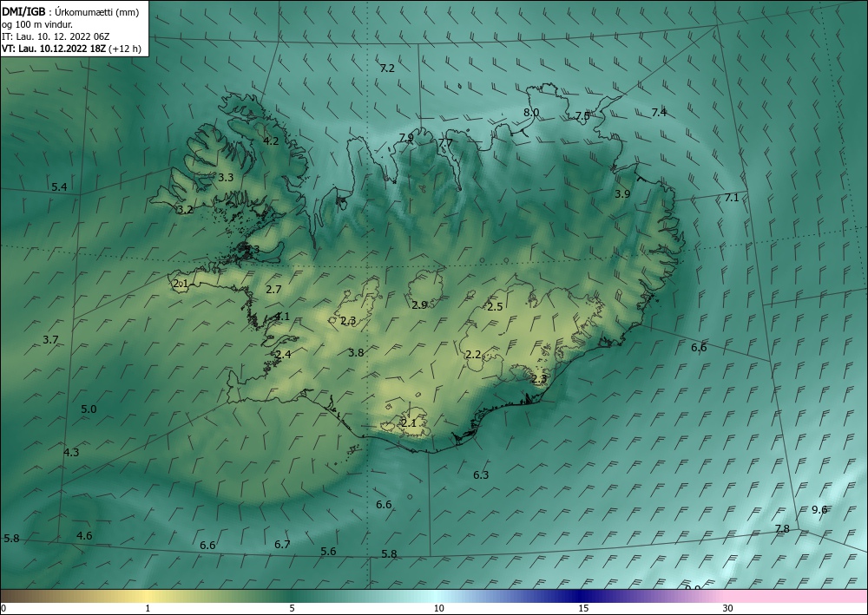Click the value 6.3 south of Iceland
The height and width of the screenshot is (615, 868).
pos(481,474)
